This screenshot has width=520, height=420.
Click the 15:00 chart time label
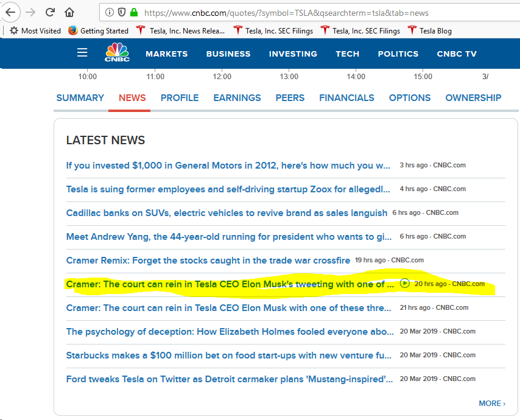click(x=423, y=77)
